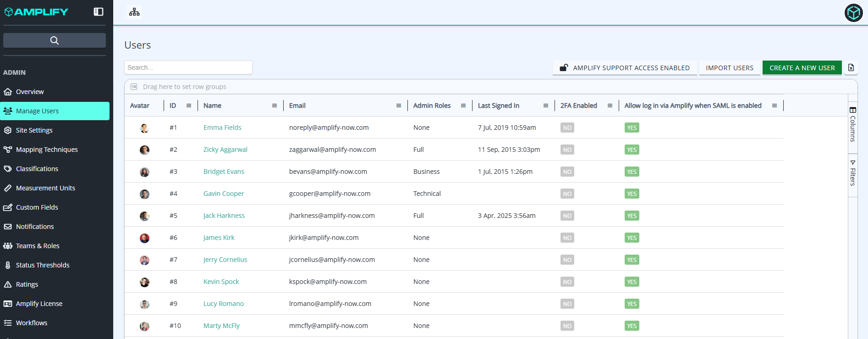This screenshot has width=868, height=339.
Task: Click the Excel export icon
Action: tap(851, 68)
